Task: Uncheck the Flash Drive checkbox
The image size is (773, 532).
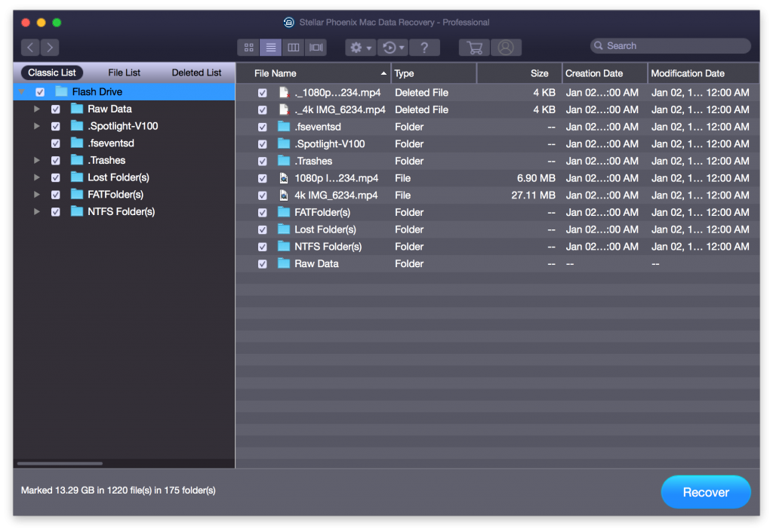Action: pos(41,92)
